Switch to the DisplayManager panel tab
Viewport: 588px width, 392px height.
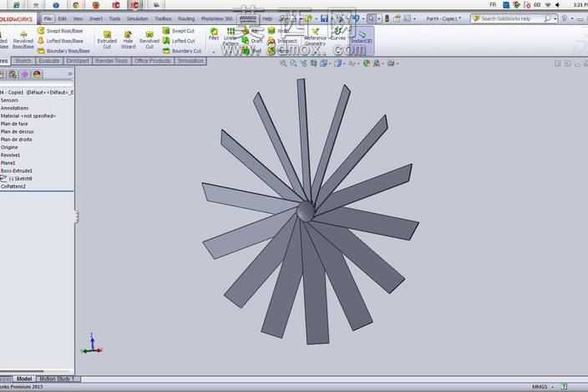click(37, 74)
